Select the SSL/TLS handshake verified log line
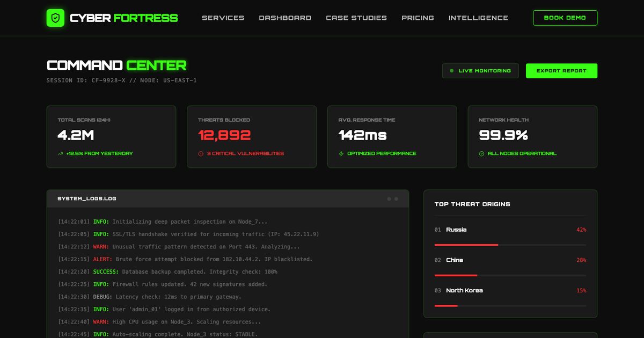Viewport: 644px width, 338px height. 188,234
